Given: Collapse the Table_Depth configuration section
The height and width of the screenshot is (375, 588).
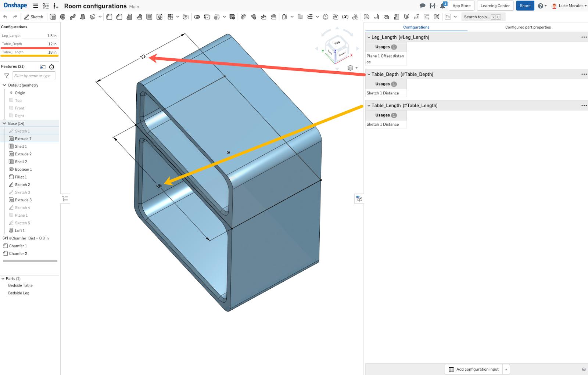Looking at the screenshot, I should (x=369, y=74).
